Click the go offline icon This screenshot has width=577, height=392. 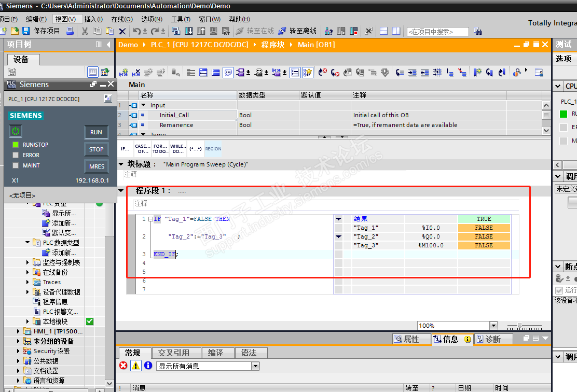(283, 31)
